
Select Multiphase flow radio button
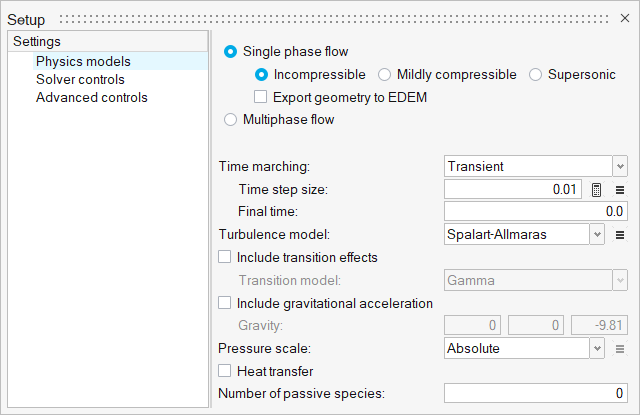coord(230,120)
